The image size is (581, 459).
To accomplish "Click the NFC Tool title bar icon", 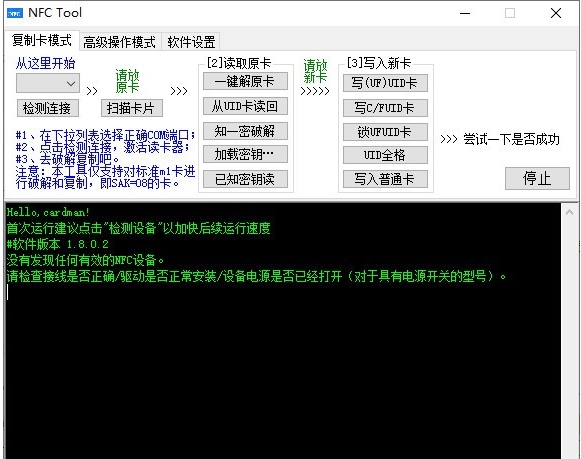I will point(14,13).
